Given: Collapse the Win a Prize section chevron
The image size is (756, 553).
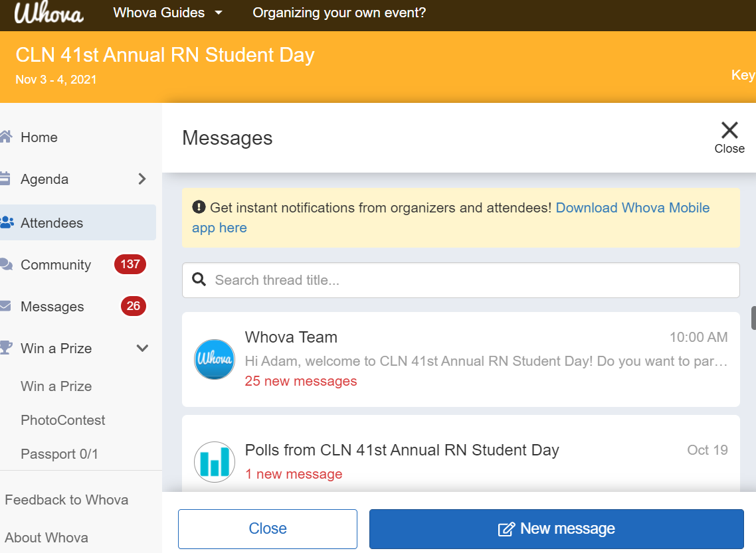Looking at the screenshot, I should pos(142,348).
